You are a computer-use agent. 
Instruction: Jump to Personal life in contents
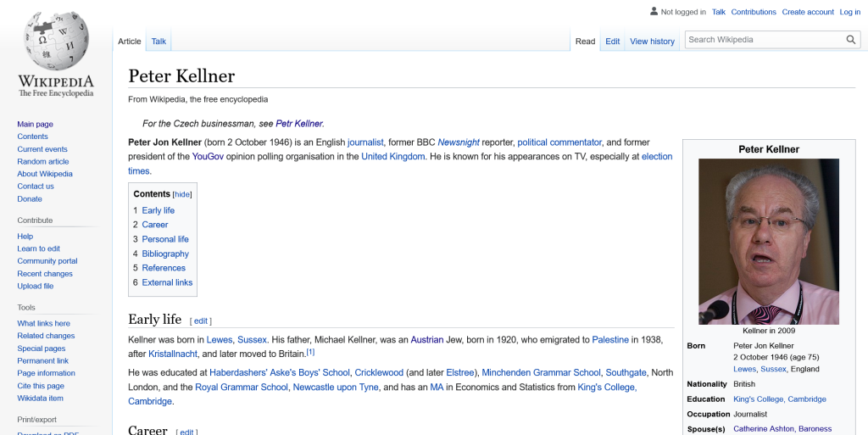click(165, 239)
